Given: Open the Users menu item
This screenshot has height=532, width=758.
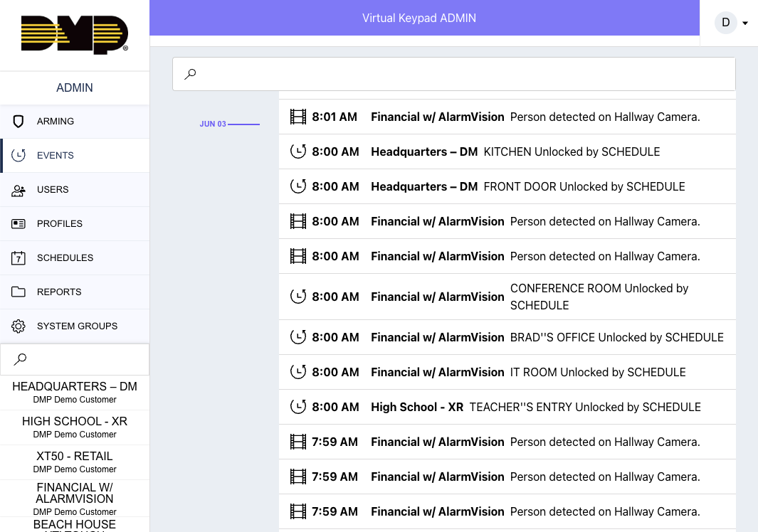Looking at the screenshot, I should [75, 189].
